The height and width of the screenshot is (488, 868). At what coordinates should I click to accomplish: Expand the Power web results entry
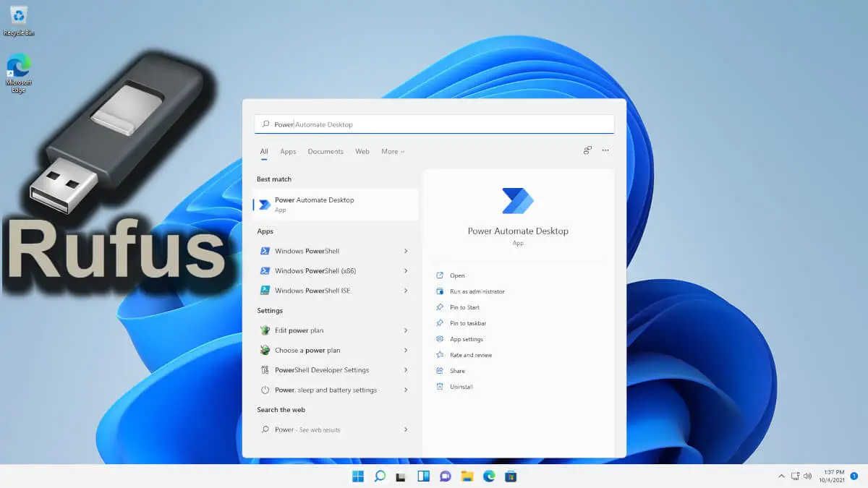coord(406,429)
